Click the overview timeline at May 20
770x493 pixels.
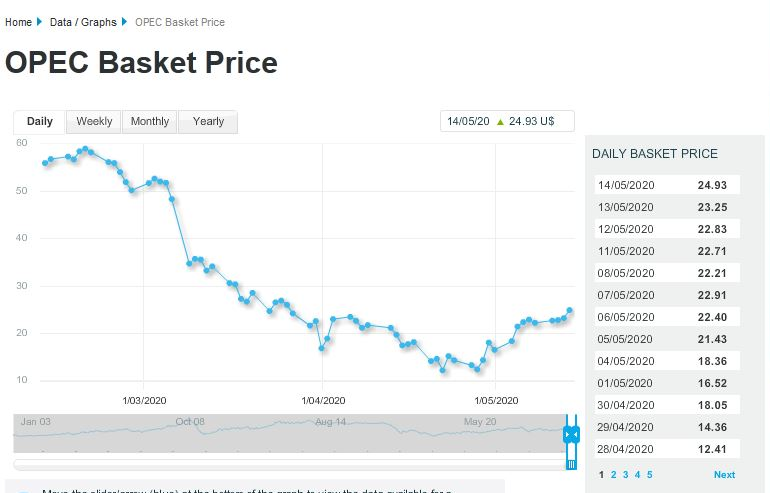click(480, 422)
